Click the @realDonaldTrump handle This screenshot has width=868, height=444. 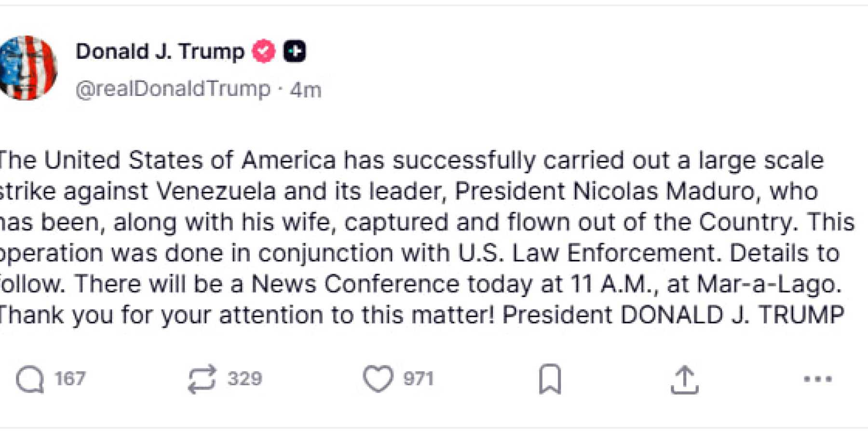click(173, 89)
